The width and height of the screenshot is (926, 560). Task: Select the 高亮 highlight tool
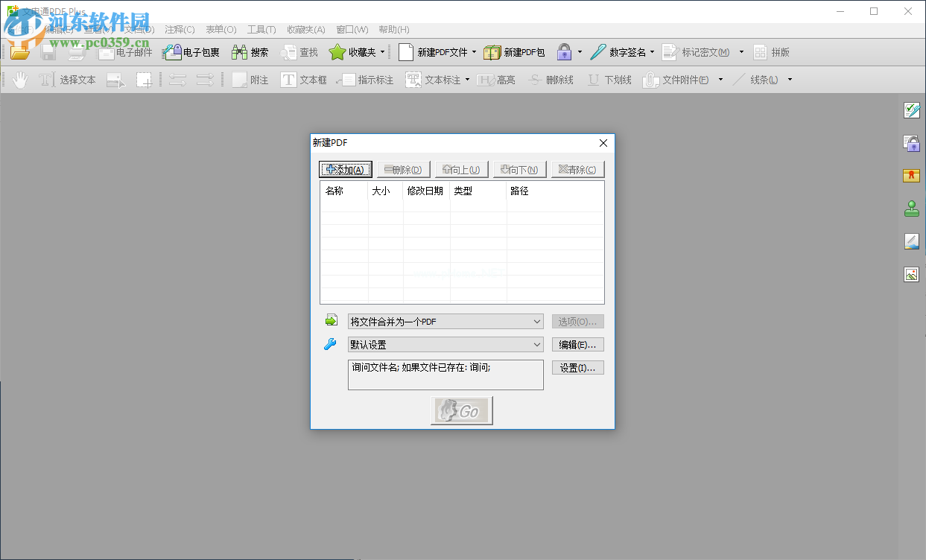(496, 79)
